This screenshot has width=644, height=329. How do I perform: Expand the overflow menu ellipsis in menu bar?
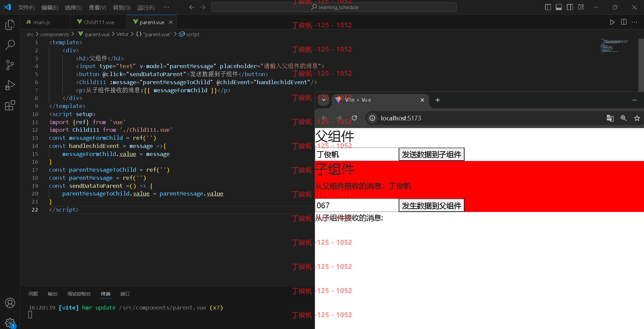point(166,7)
